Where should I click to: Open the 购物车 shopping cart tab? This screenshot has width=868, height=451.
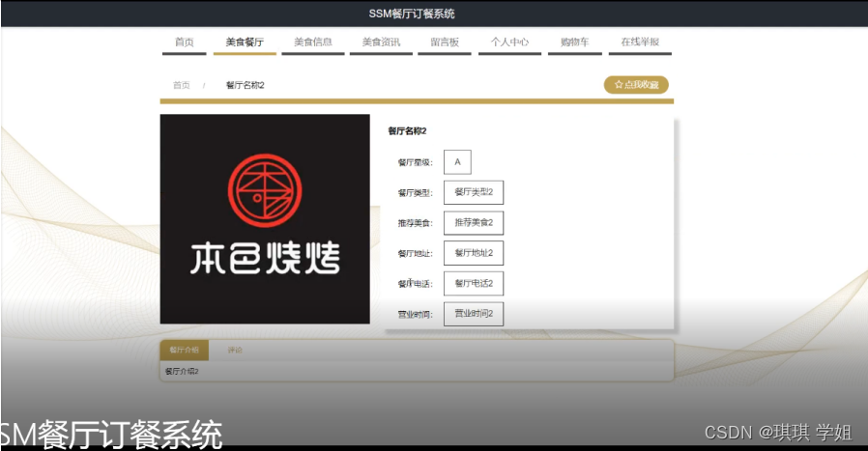[574, 42]
